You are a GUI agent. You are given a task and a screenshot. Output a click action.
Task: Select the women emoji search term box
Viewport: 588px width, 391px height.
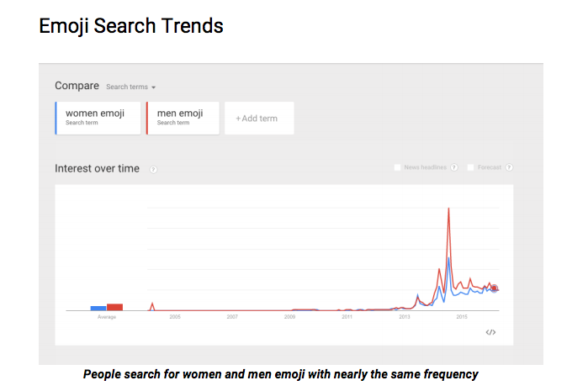point(98,119)
